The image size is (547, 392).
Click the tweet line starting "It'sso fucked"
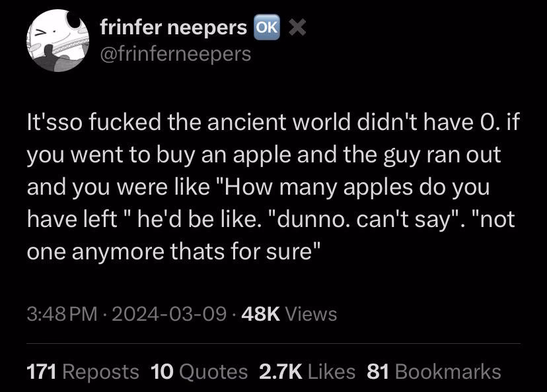[273, 122]
